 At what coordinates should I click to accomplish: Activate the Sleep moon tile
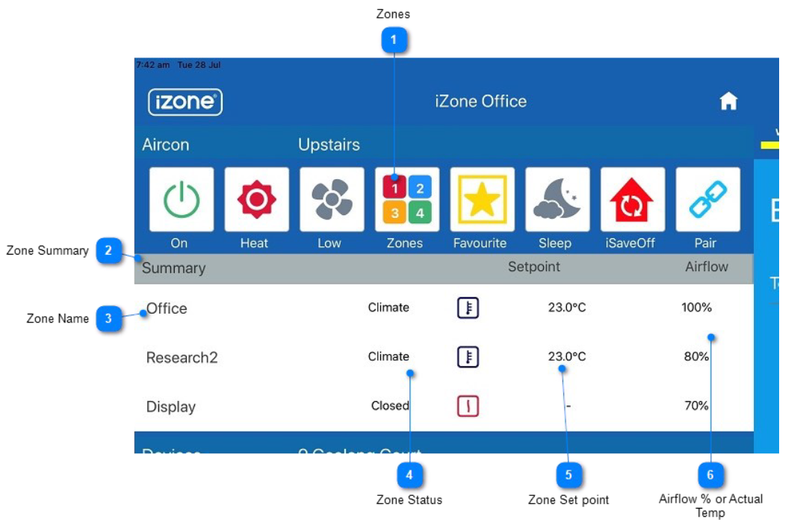(x=557, y=199)
